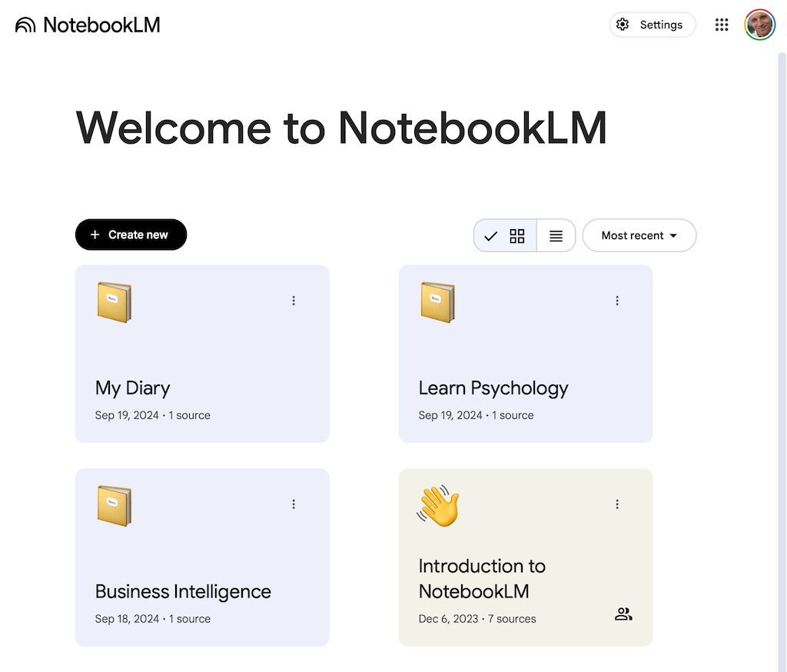Click the Business Intelligence notebook icon
The height and width of the screenshot is (672, 787).
(x=114, y=505)
